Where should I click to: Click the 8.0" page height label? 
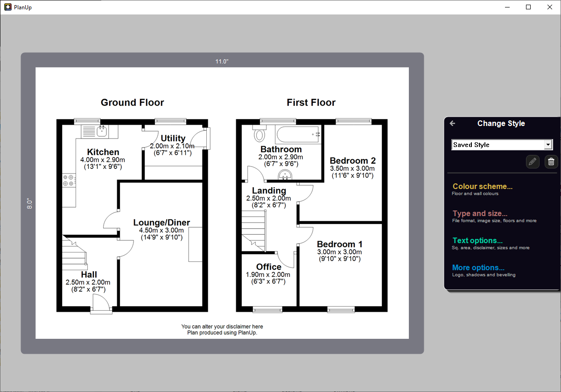pyautogui.click(x=29, y=203)
